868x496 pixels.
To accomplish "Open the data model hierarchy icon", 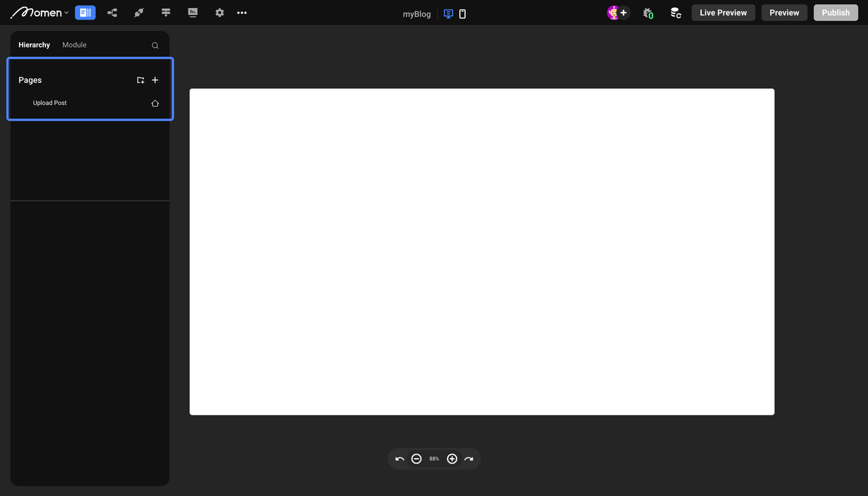I will coord(112,13).
